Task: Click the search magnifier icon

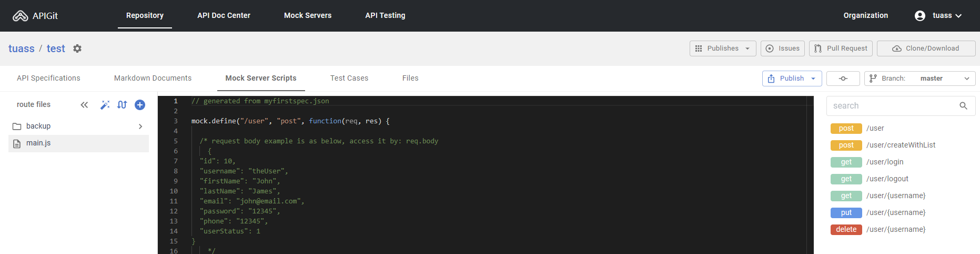Action: tap(963, 106)
